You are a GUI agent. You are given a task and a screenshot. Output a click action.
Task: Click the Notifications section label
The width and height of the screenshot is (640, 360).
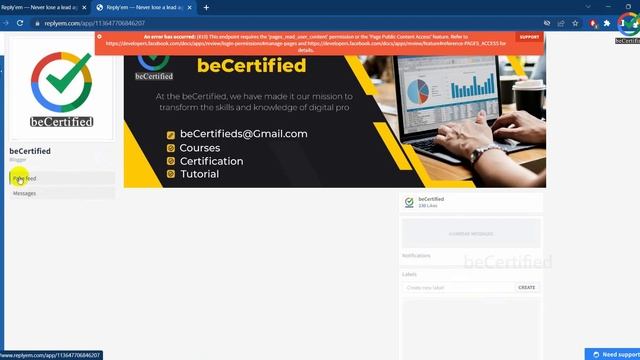coord(416,256)
